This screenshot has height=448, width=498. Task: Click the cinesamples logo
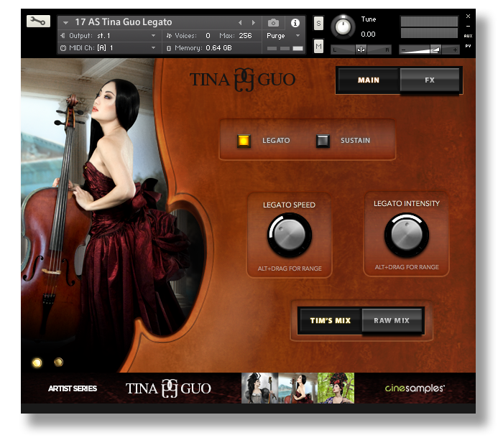415,388
